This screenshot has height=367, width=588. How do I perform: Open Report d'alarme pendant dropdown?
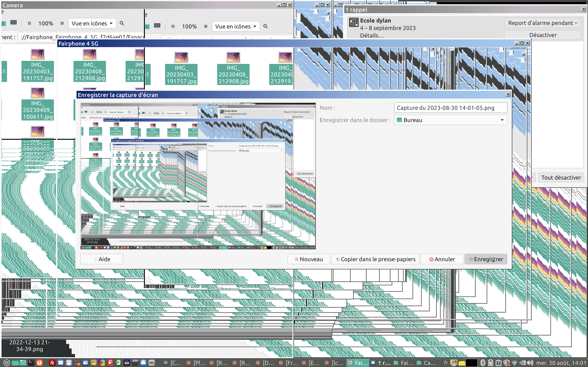(542, 23)
